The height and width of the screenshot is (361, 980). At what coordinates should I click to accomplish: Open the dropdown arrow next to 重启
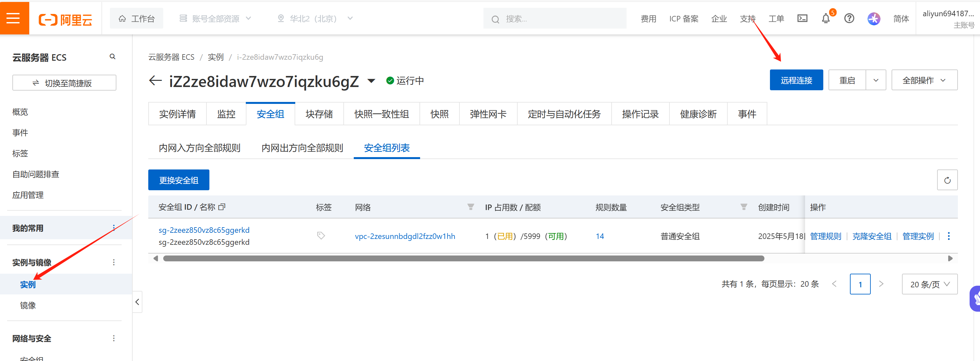876,80
